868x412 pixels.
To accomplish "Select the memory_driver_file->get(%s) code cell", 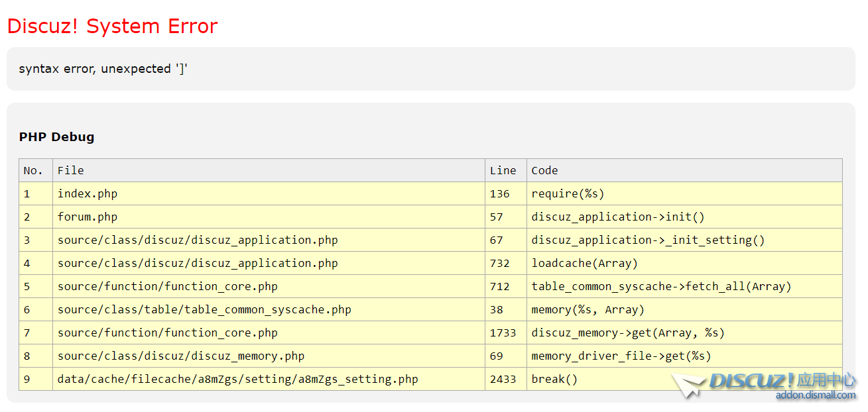I will click(x=684, y=356).
